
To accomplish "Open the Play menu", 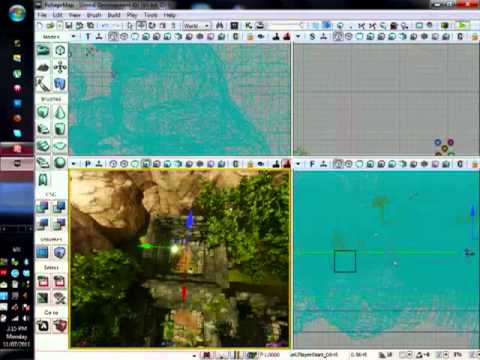I will coord(132,15).
